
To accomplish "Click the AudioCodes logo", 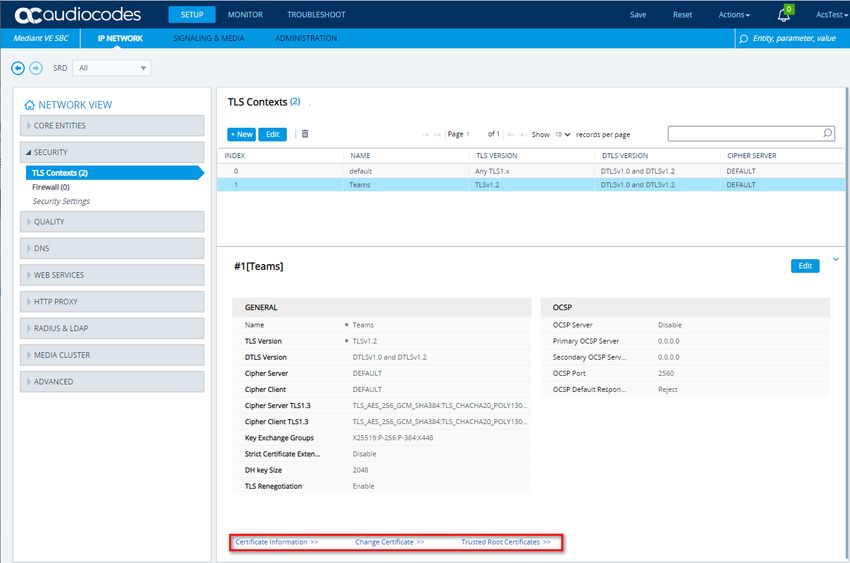I will coord(78,15).
